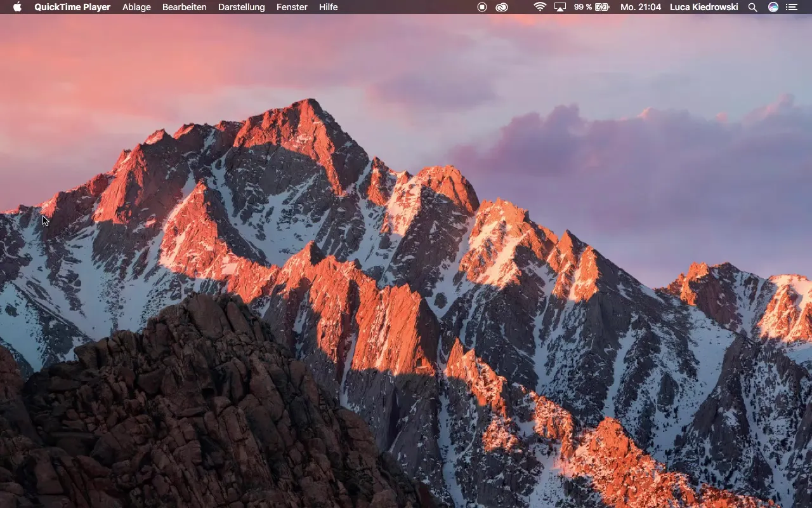Viewport: 812px width, 508px height.
Task: Open the Wi-Fi status menu
Action: (x=540, y=7)
